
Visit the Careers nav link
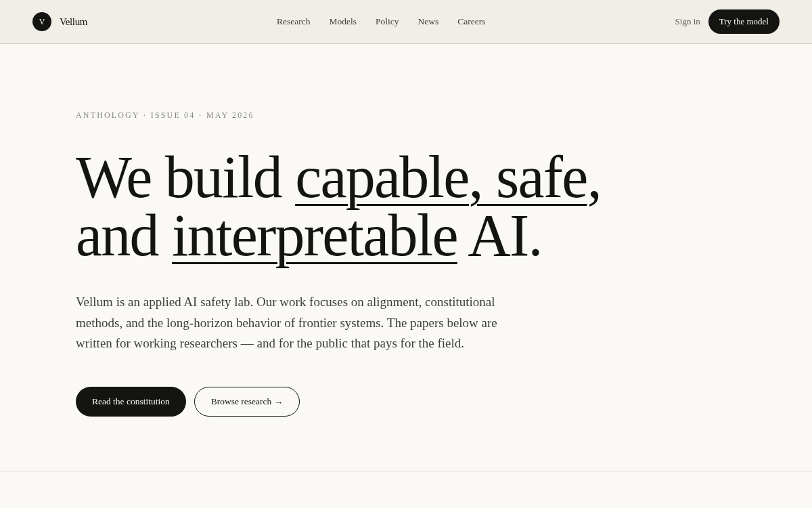[471, 22]
